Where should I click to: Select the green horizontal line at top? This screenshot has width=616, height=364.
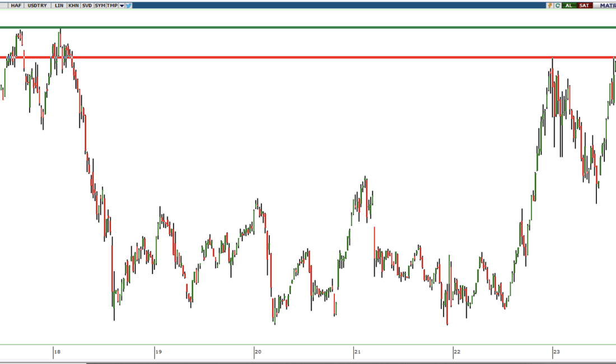tap(308, 27)
